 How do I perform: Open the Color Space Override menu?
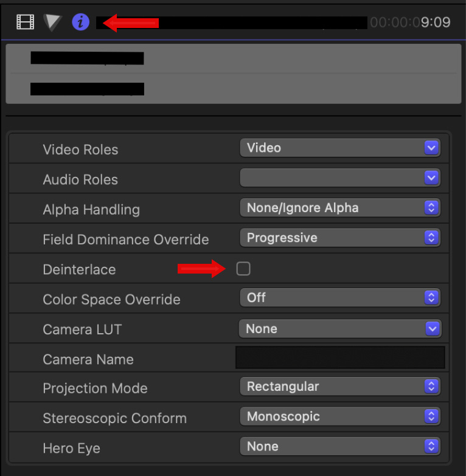point(339,298)
